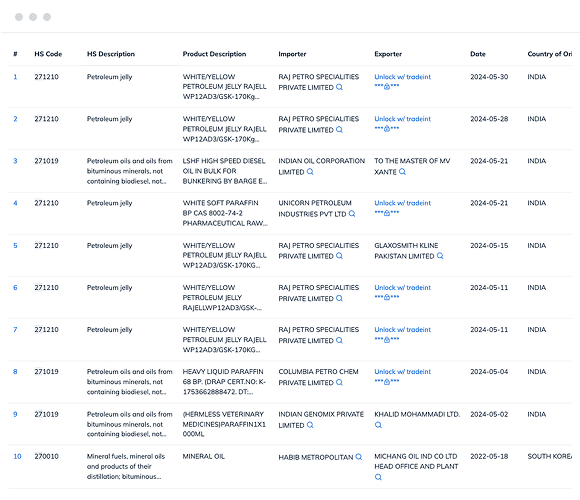Viewport: 580px width, 500px height.
Task: Click search icon beside Indian Genomix Private Limited
Action: 310,425
